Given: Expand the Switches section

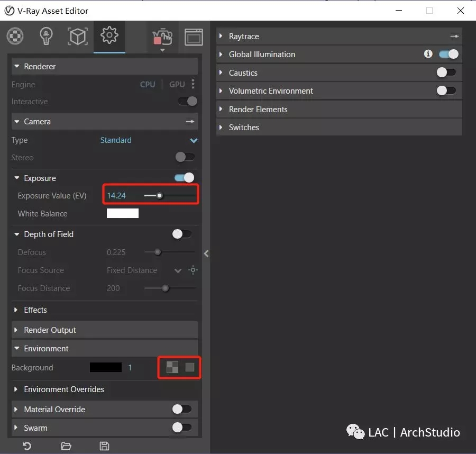Looking at the screenshot, I should (221, 127).
